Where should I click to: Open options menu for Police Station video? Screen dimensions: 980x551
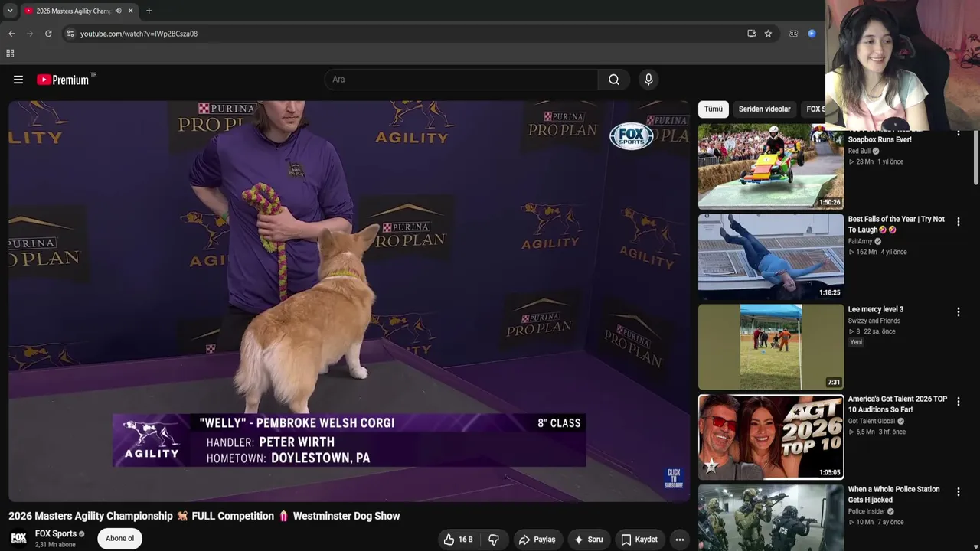click(958, 492)
